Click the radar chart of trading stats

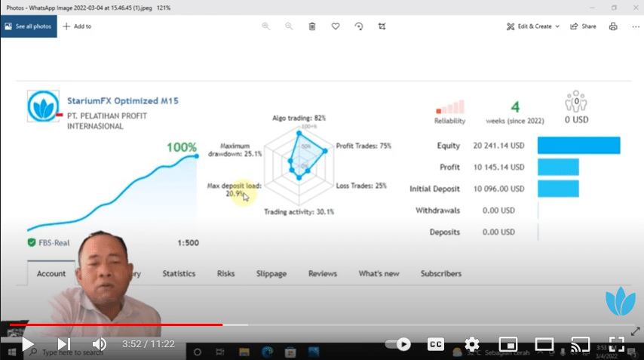coord(299,165)
